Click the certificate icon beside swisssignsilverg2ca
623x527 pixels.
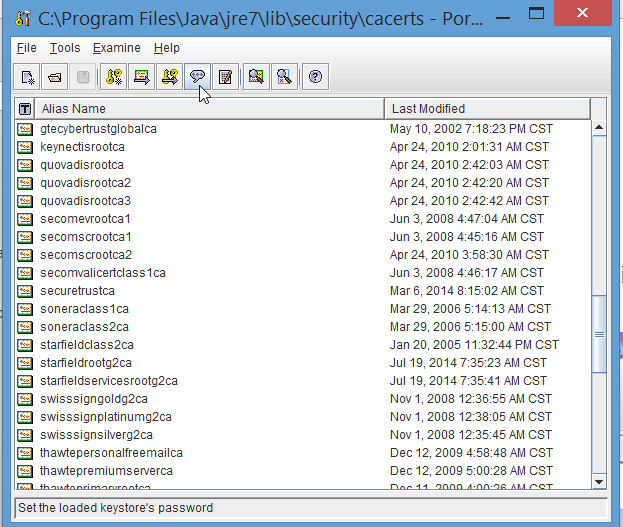(25, 435)
